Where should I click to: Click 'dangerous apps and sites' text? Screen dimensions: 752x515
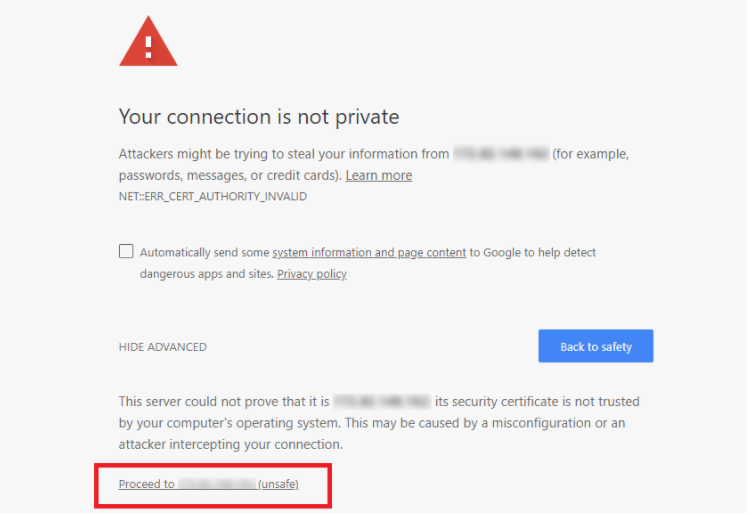tap(207, 274)
